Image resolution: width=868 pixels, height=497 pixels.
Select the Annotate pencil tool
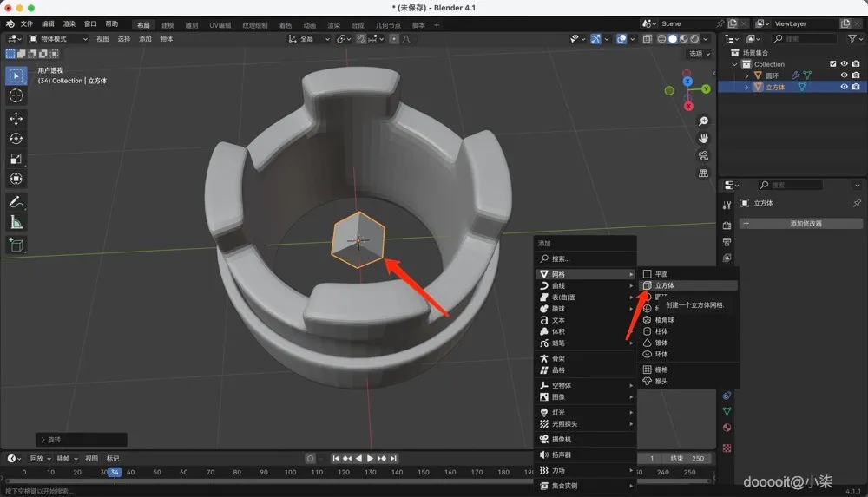point(16,201)
